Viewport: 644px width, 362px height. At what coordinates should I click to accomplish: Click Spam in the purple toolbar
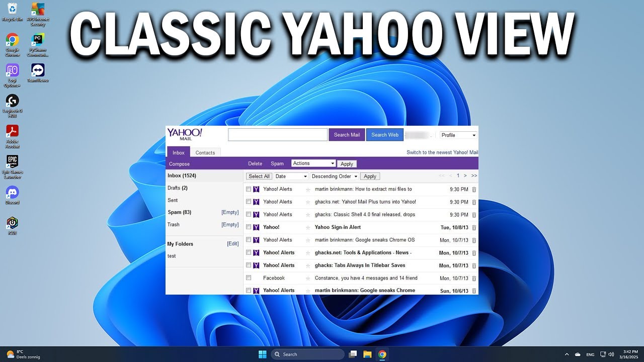point(277,163)
